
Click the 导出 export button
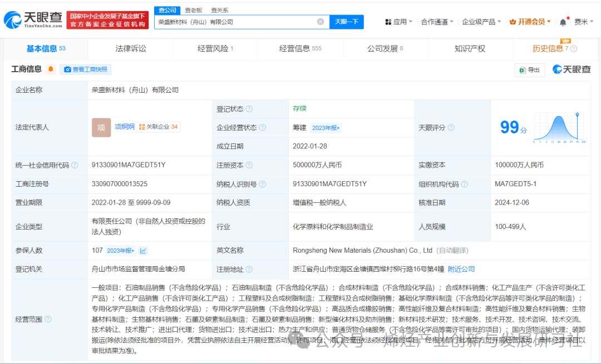pyautogui.click(x=530, y=69)
